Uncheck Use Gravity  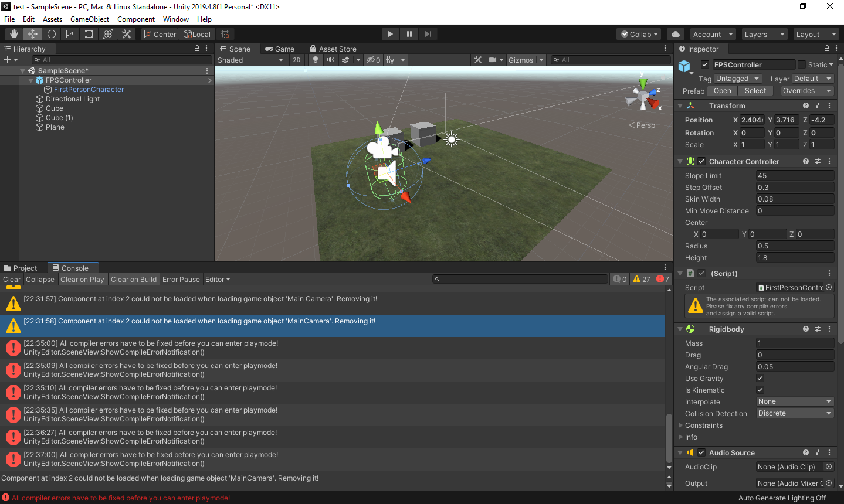pyautogui.click(x=760, y=378)
